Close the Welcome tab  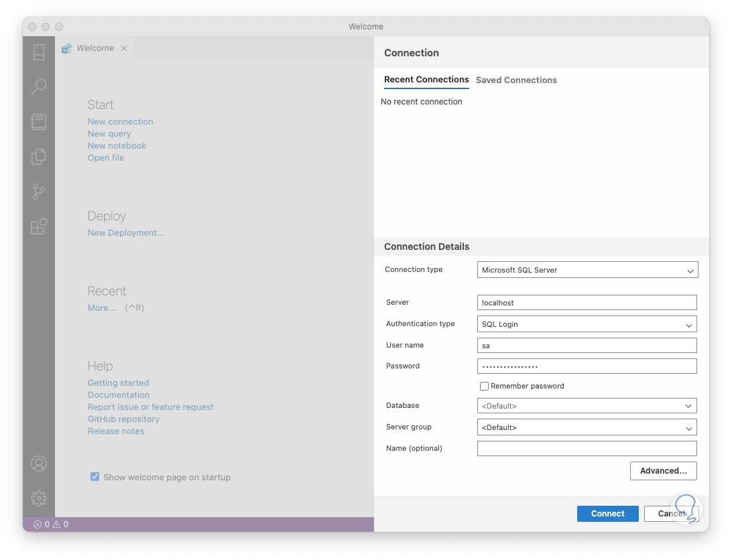click(x=124, y=48)
